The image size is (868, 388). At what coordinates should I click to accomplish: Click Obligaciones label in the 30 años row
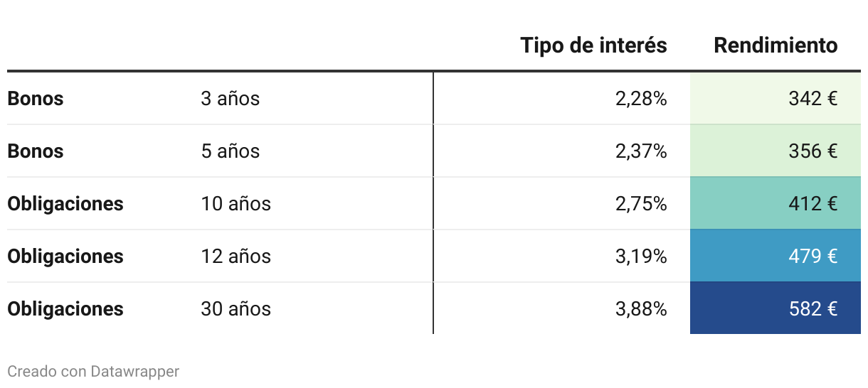click(x=65, y=309)
